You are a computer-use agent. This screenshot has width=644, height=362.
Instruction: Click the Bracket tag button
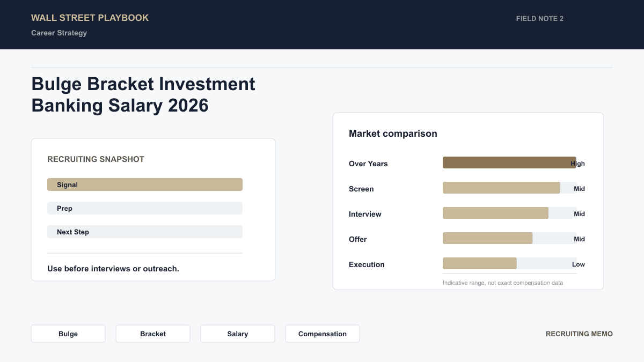[153, 334]
